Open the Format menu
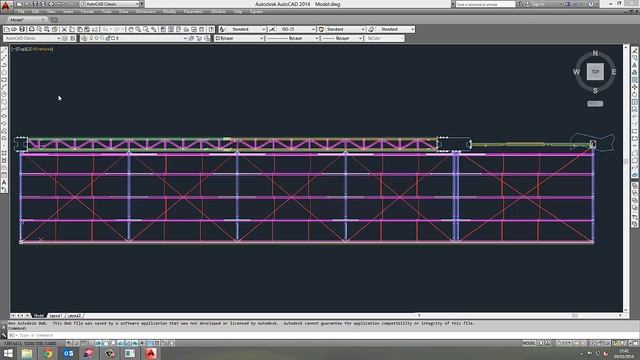Image resolution: width=640 pixels, height=360 pixels. tap(87, 12)
